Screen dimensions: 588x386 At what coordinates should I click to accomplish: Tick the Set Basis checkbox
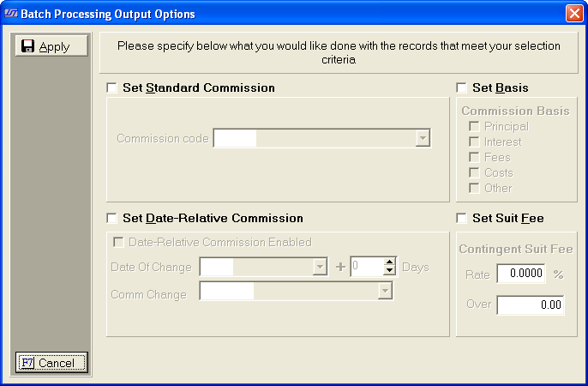[x=461, y=87]
